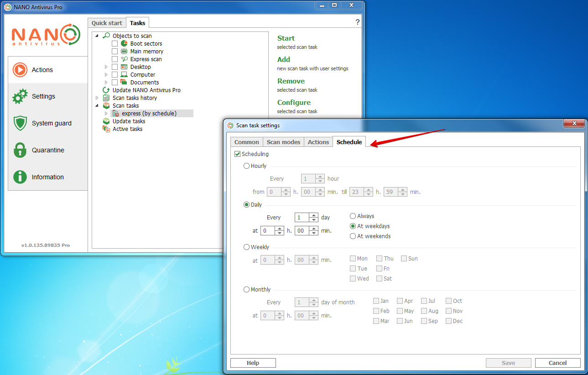Select the Weekly radio button
Screen dimensions: 588x375
(247, 247)
